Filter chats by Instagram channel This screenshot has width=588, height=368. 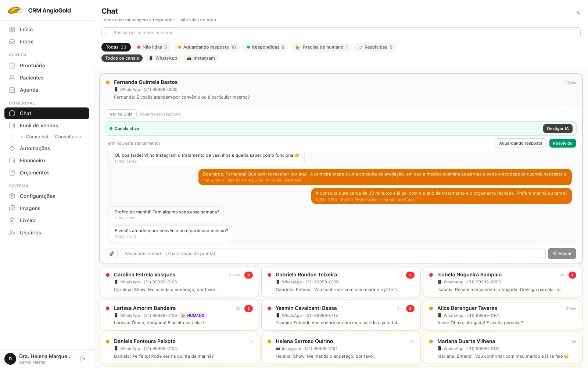201,58
